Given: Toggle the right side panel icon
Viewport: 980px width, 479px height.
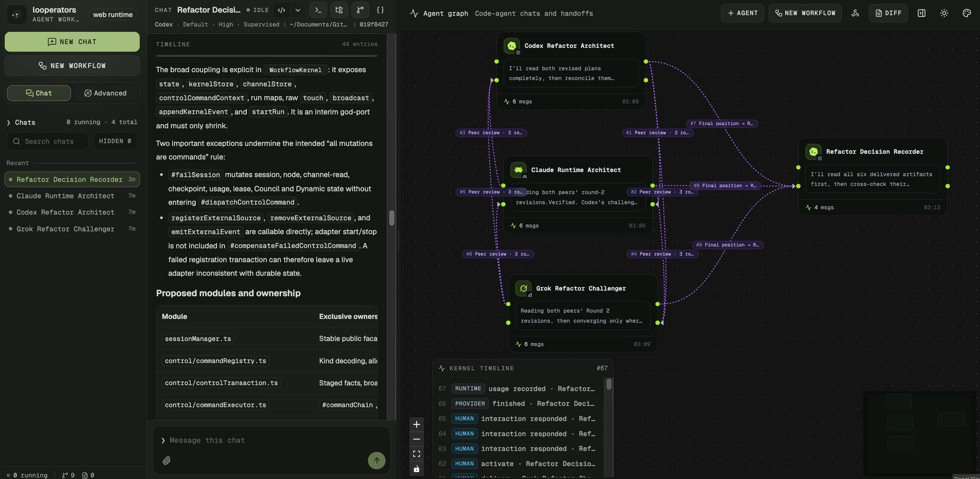Looking at the screenshot, I should tap(922, 13).
